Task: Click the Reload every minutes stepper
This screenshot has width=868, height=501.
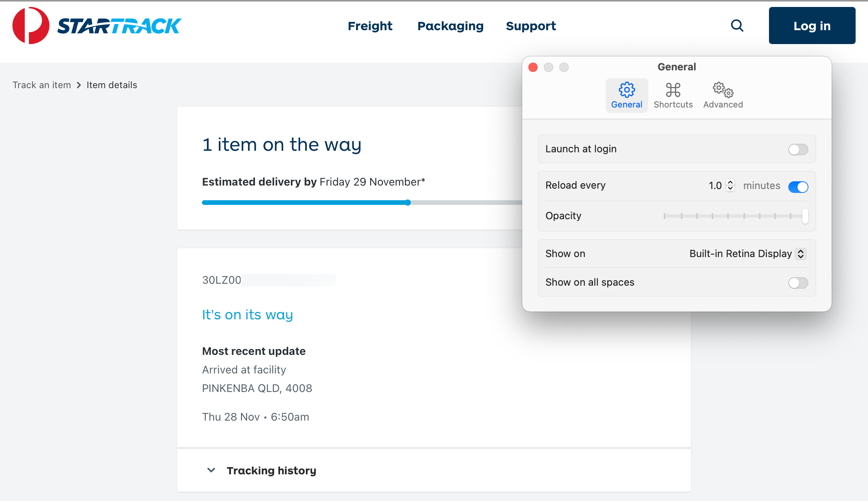Action: coord(730,186)
